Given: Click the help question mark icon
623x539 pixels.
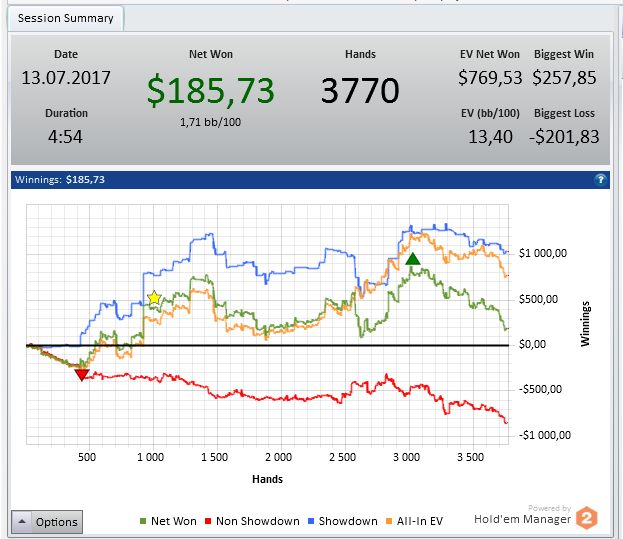Looking at the screenshot, I should coord(600,180).
